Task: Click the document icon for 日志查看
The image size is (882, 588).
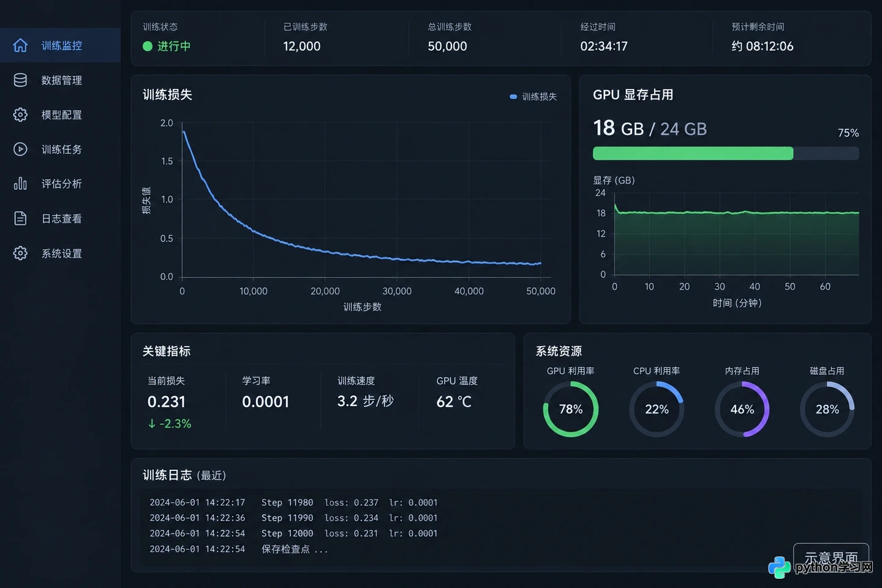Action: pyautogui.click(x=20, y=218)
